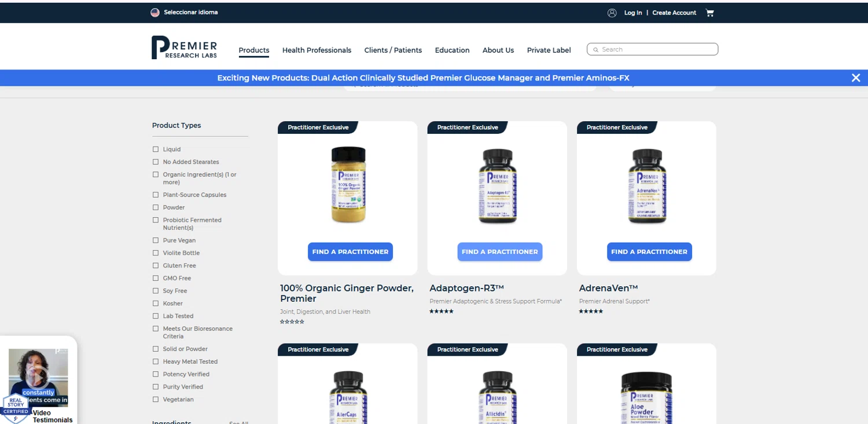
Task: Click the Aloe Powder jar image
Action: click(646, 398)
